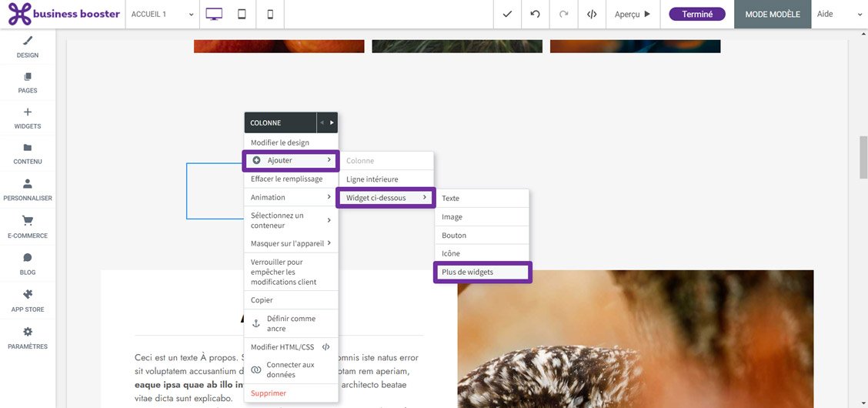Image resolution: width=868 pixels, height=408 pixels.
Task: Switch to tablet preview icon
Action: tap(242, 14)
